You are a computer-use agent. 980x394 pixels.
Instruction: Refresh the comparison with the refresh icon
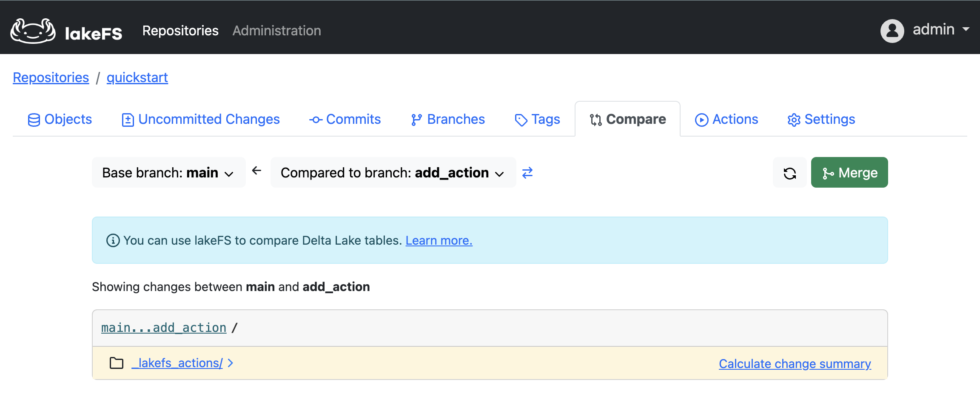(x=789, y=172)
